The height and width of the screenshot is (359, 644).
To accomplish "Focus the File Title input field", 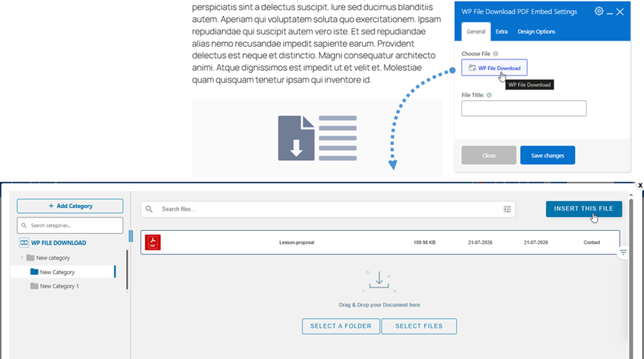I will pos(524,108).
